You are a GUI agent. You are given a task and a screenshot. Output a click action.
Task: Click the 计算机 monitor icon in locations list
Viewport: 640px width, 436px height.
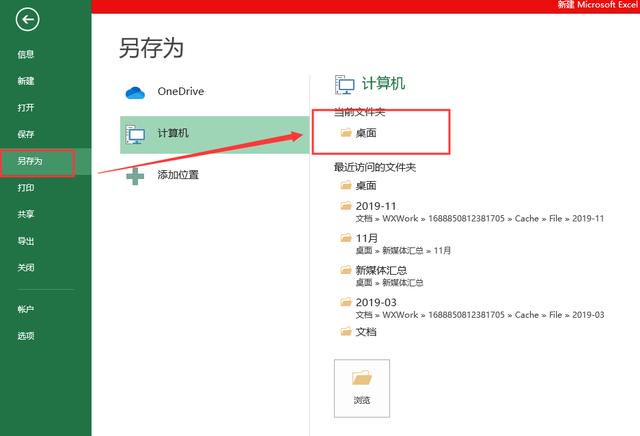(x=135, y=135)
